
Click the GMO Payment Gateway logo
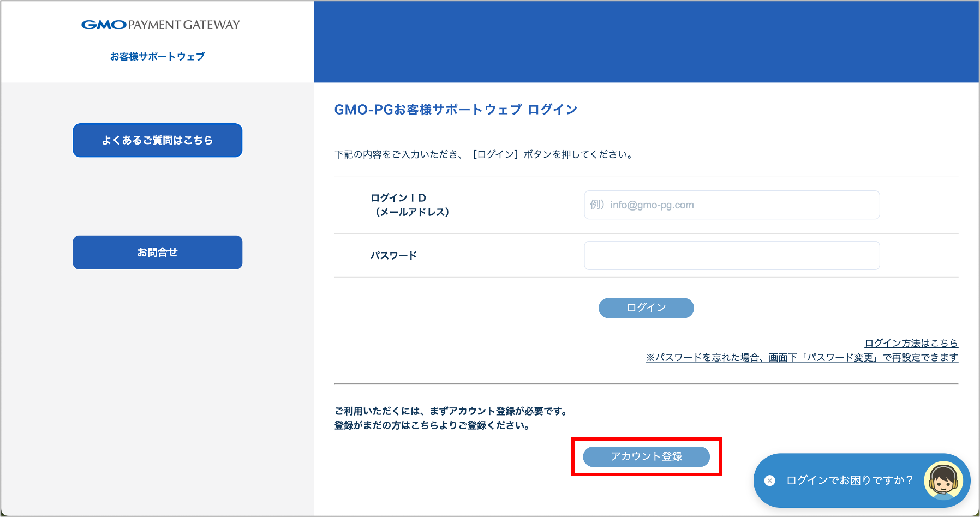[x=160, y=25]
